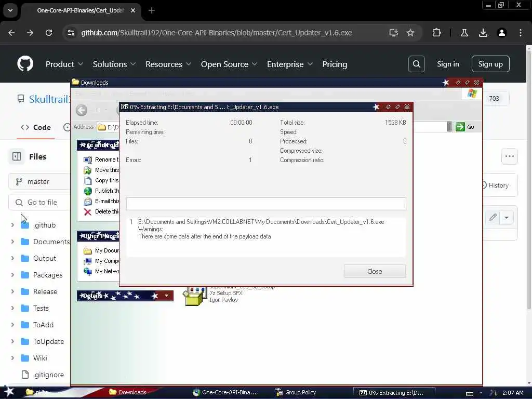Screen dimensions: 532x399
Task: Select the Code tab
Action: tap(36, 128)
